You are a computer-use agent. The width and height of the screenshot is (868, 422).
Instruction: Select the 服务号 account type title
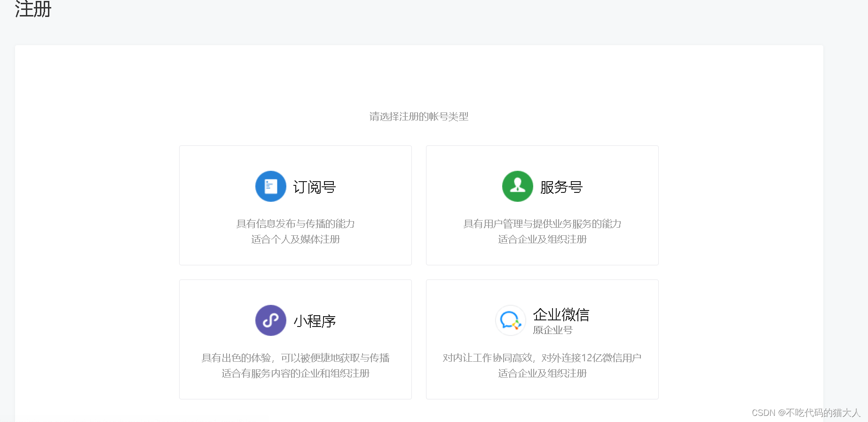click(561, 187)
